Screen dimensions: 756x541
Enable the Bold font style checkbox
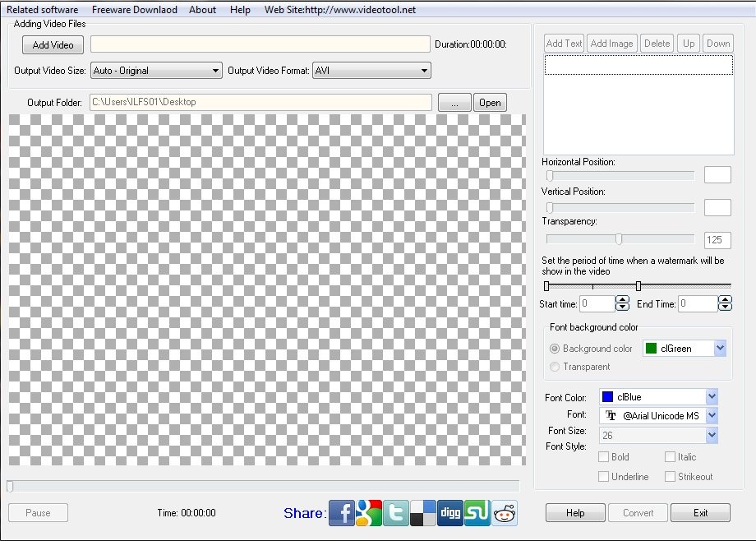[x=604, y=457]
